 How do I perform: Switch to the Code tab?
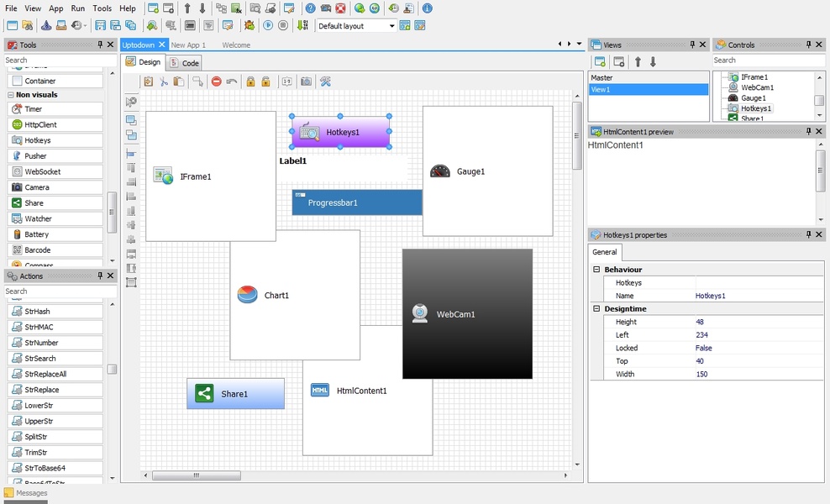pyautogui.click(x=185, y=63)
